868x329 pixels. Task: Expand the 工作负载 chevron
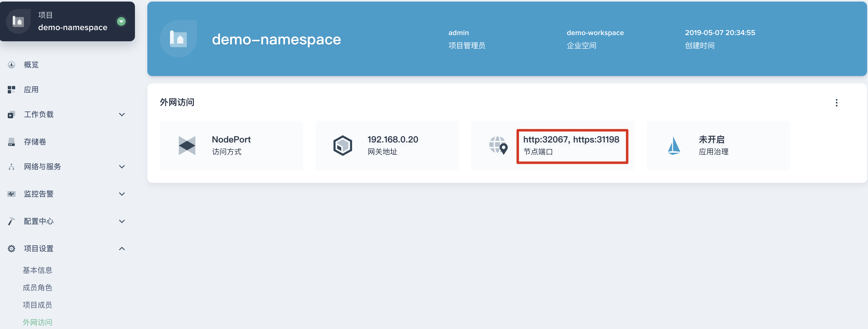pos(122,115)
